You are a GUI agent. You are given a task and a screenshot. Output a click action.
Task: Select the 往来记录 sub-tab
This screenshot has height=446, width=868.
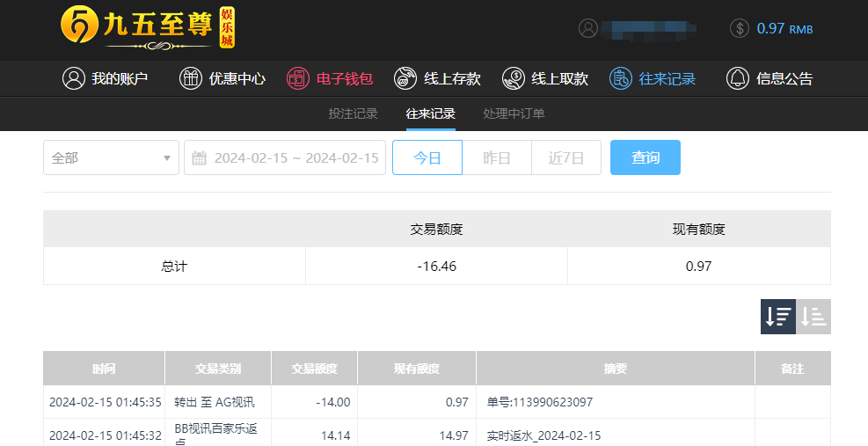click(x=431, y=113)
